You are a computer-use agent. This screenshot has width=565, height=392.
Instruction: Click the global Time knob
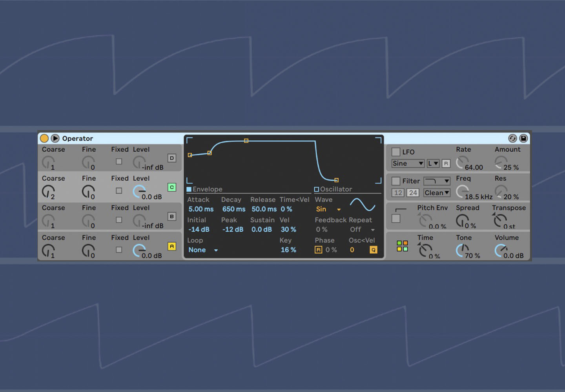425,250
